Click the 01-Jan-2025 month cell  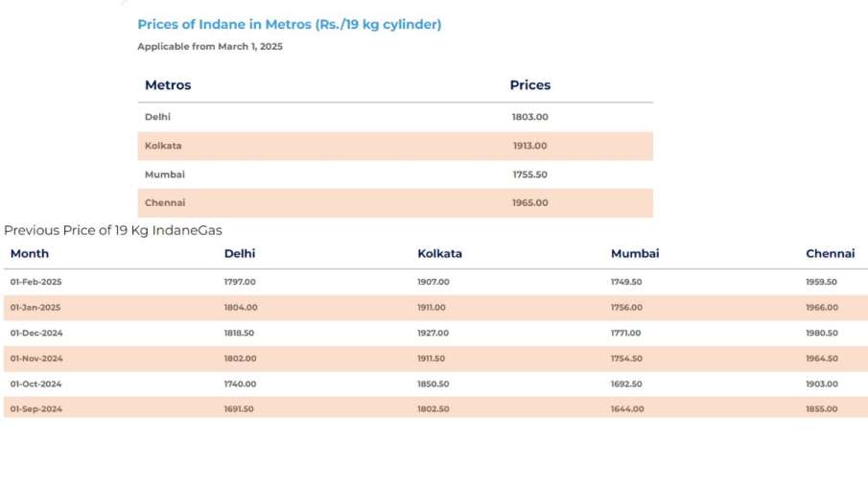pyautogui.click(x=36, y=308)
